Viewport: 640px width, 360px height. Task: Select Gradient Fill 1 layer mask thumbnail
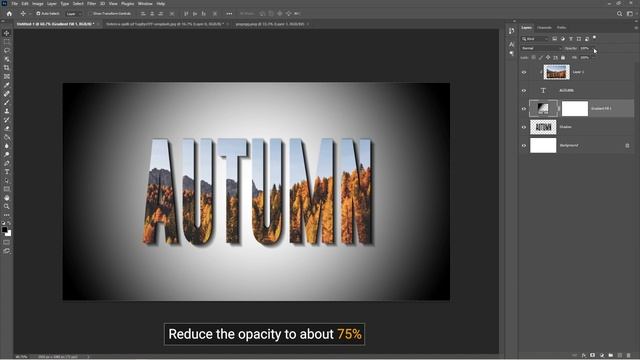[x=575, y=109]
